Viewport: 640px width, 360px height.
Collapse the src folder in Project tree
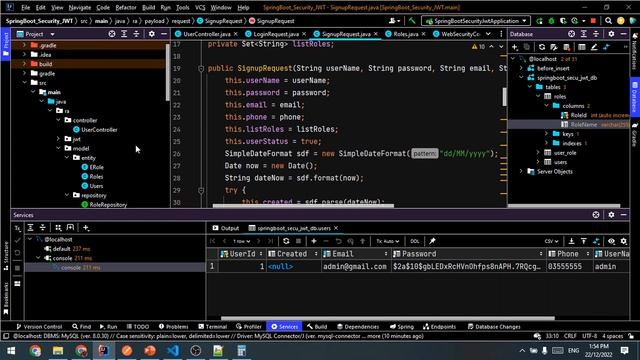tap(25, 82)
